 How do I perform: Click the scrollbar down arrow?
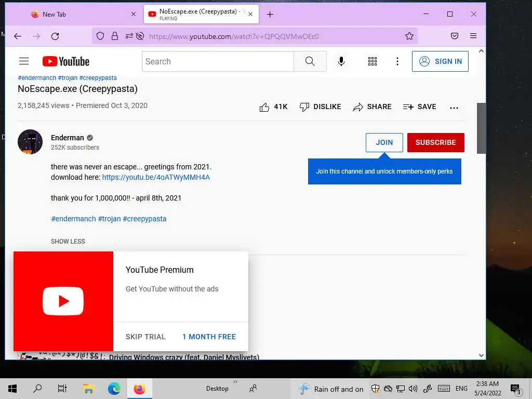tap(481, 355)
